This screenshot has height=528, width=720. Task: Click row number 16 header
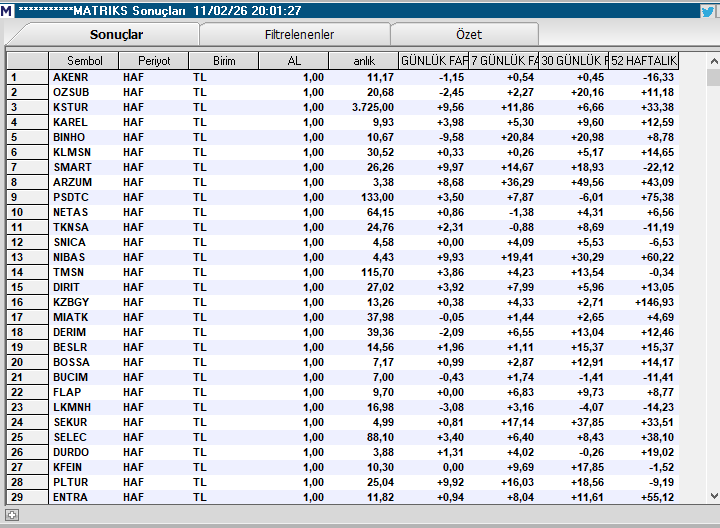(x=27, y=302)
